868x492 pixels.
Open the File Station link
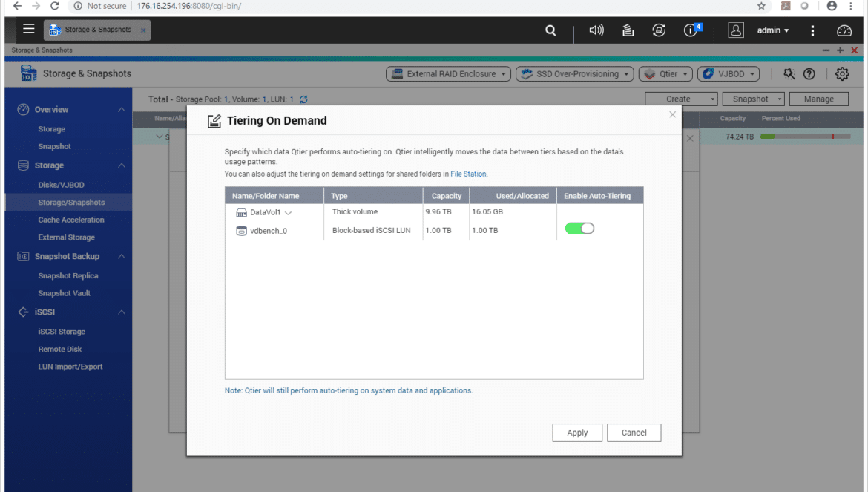468,174
